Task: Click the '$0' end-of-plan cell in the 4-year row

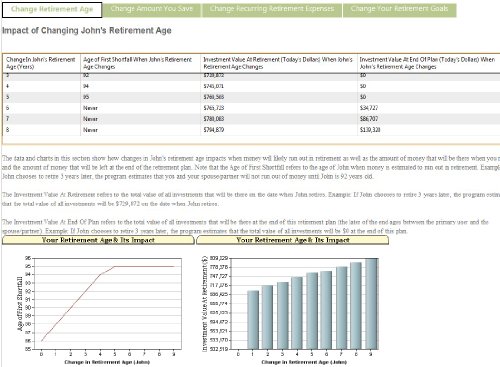Action: (428, 86)
